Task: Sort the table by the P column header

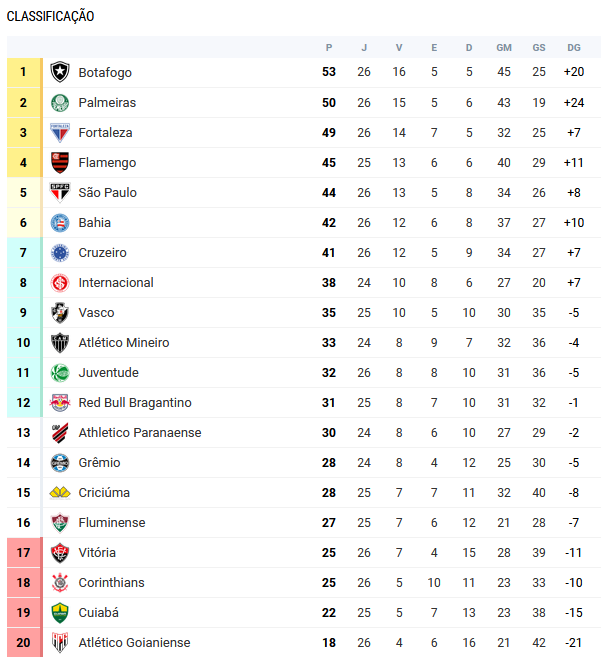Action: pyautogui.click(x=329, y=48)
